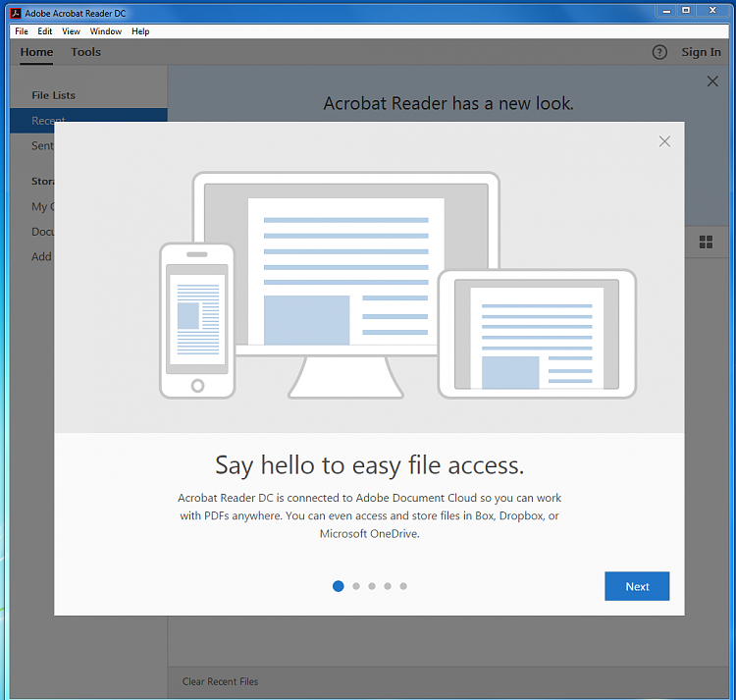Open the View menu
The width and height of the screenshot is (736, 700).
[71, 31]
